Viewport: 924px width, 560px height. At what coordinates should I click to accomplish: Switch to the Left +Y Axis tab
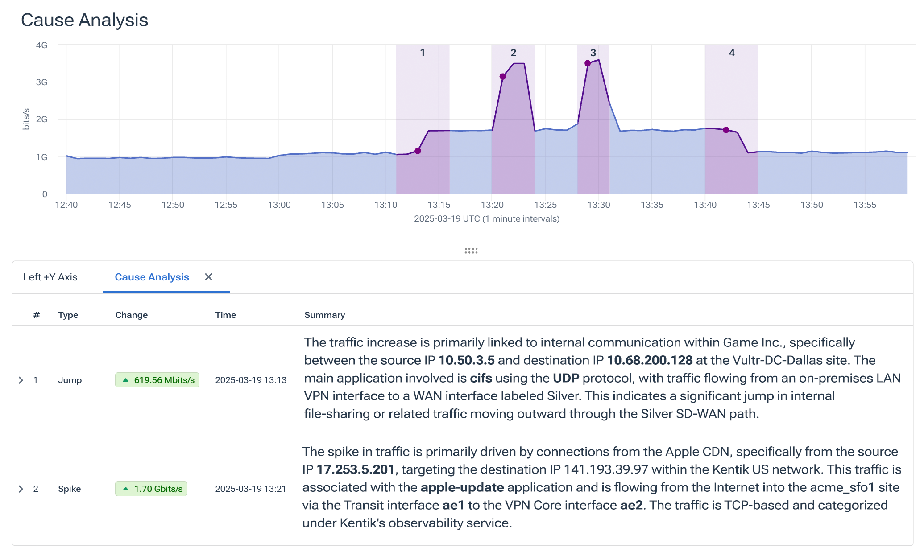coord(50,277)
